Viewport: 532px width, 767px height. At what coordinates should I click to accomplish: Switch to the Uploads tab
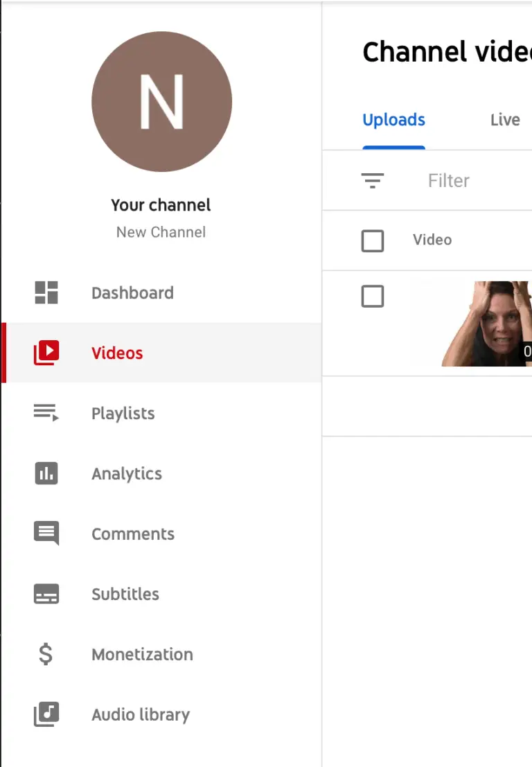(x=393, y=120)
